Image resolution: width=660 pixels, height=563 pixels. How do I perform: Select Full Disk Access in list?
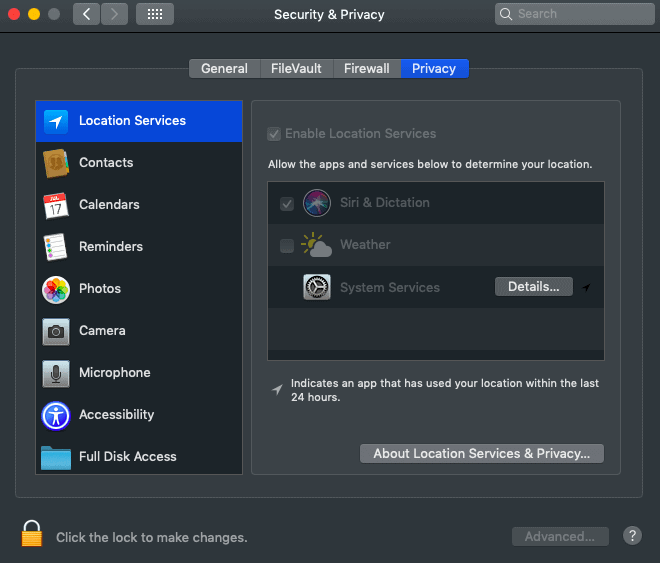click(x=139, y=457)
